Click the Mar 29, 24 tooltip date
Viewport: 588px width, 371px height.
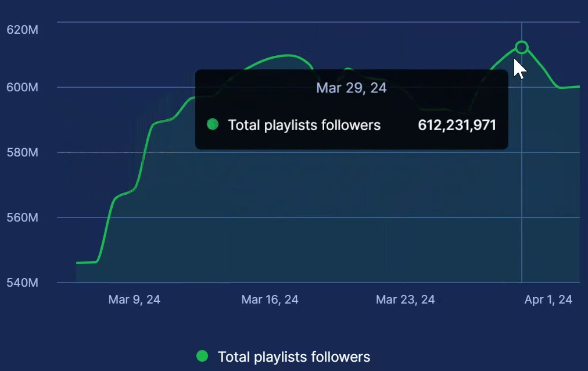coord(352,88)
